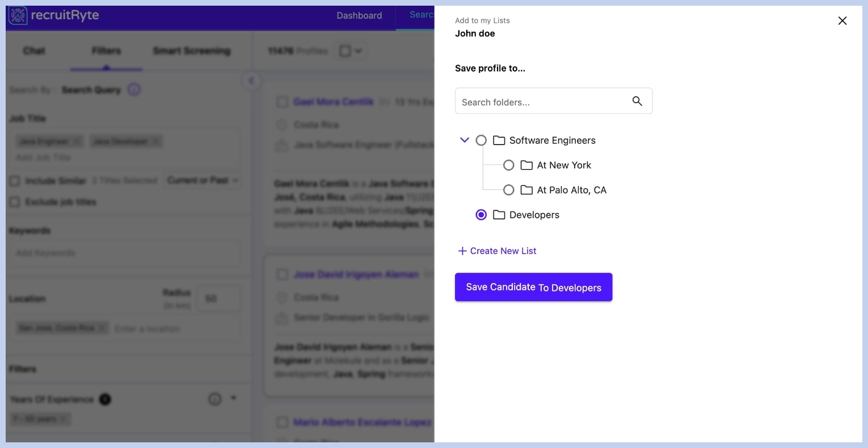
Task: Click the At Palo Alto, CA folder icon
Action: coord(526,190)
